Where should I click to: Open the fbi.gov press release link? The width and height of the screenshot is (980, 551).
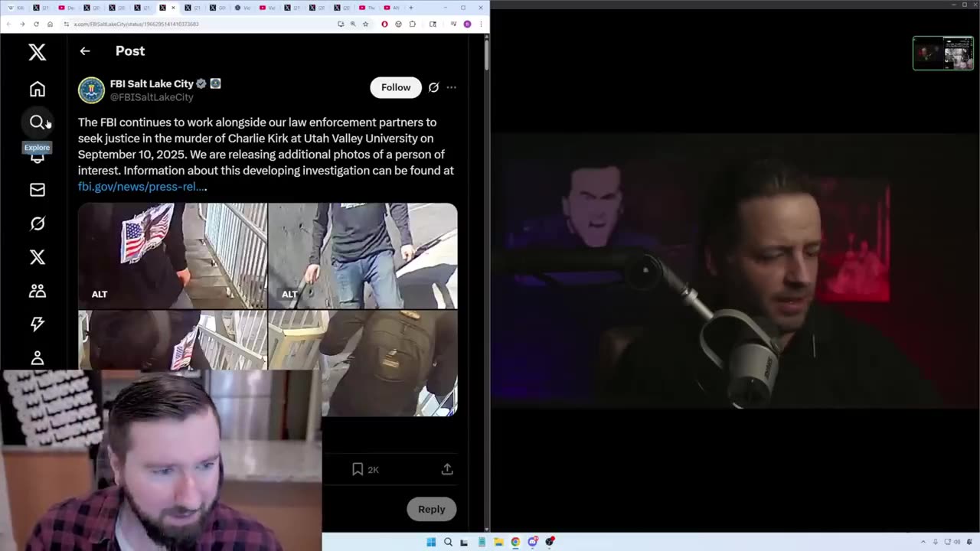142,187
